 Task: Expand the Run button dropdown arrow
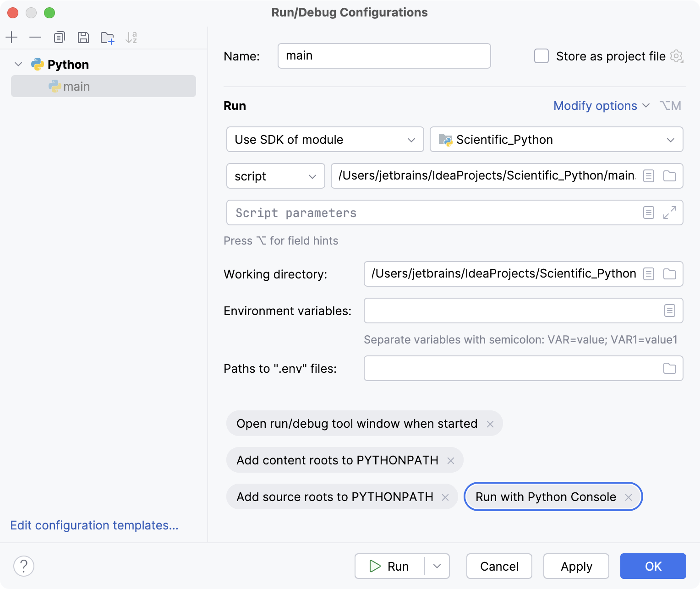point(437,566)
